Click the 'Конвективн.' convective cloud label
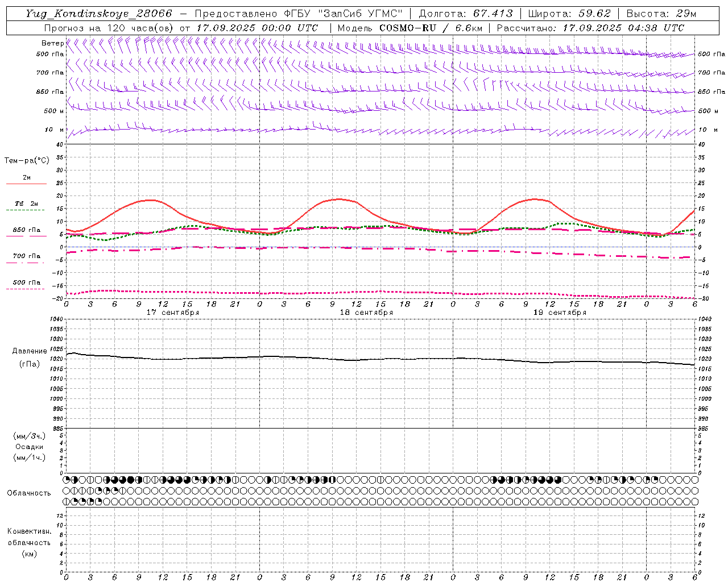The width and height of the screenshot is (728, 582). point(29,531)
